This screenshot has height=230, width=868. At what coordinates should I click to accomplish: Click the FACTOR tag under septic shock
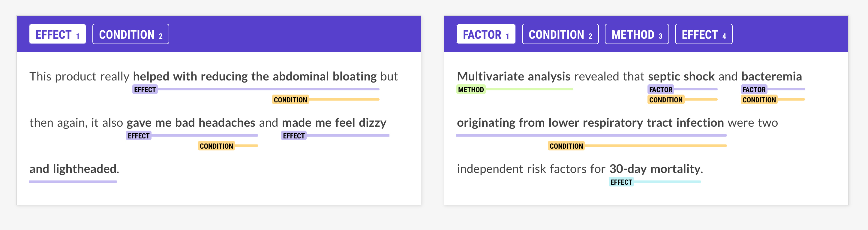660,90
